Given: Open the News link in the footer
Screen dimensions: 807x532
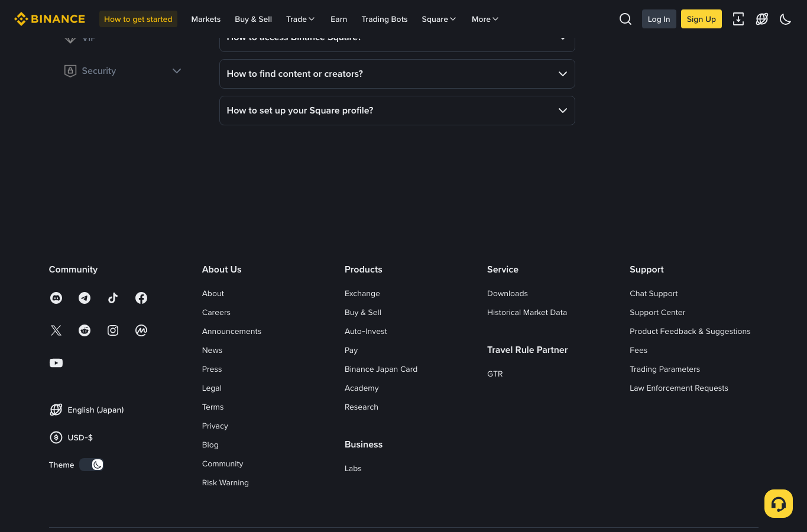Looking at the screenshot, I should click(x=212, y=350).
